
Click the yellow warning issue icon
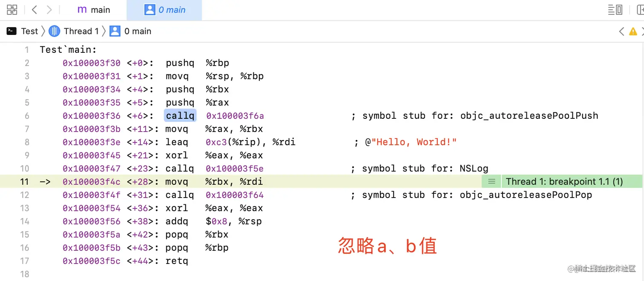click(x=633, y=31)
